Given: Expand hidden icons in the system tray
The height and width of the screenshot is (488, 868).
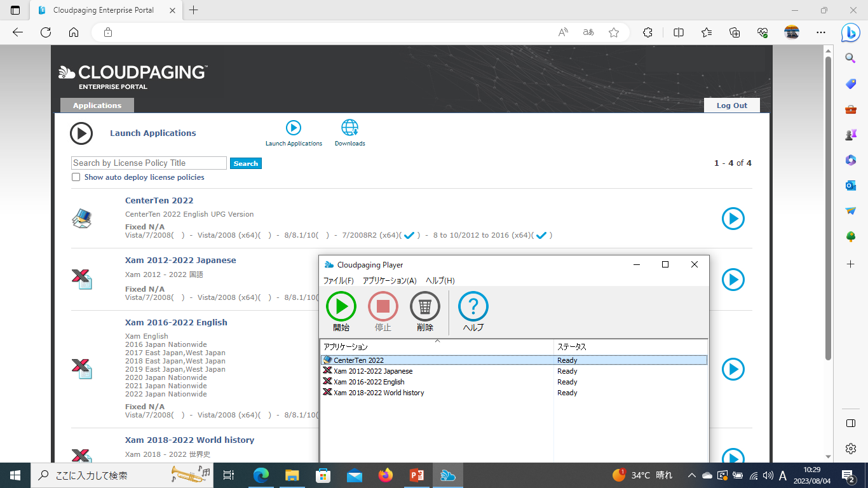Looking at the screenshot, I should tap(691, 475).
